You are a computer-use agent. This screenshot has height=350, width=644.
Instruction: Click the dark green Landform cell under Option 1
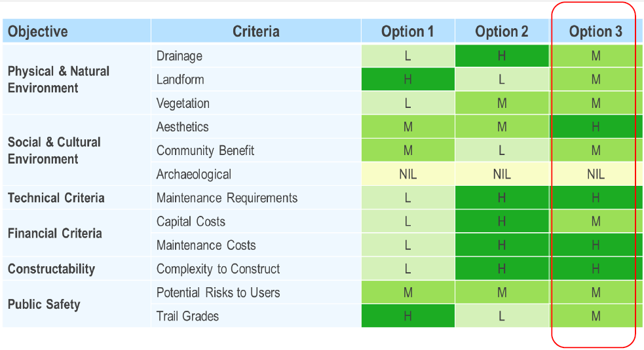point(407,80)
